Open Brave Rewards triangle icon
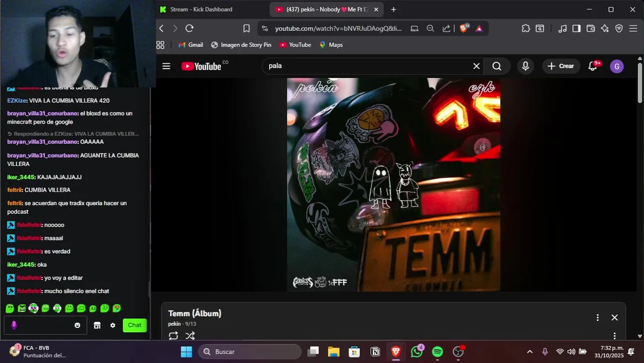This screenshot has width=644, height=363. click(x=479, y=28)
